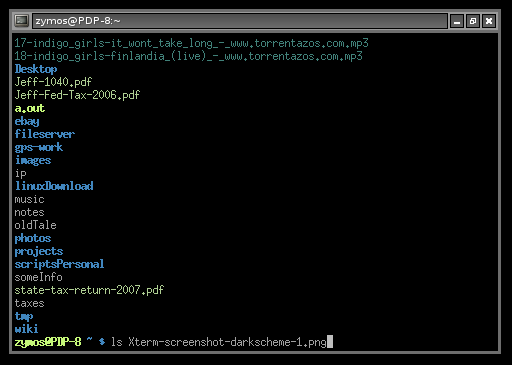Click the music entry
Viewport: 512px width, 365px height.
[x=29, y=199]
